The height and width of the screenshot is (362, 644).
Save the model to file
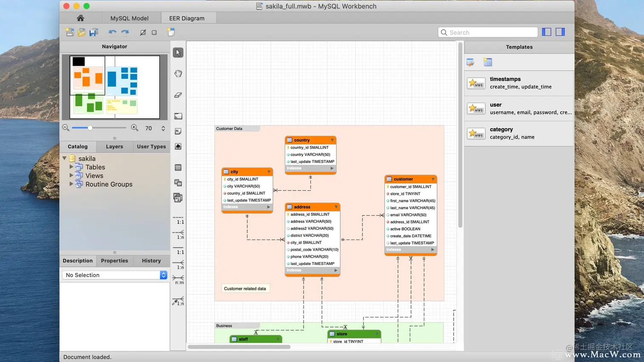tap(94, 32)
